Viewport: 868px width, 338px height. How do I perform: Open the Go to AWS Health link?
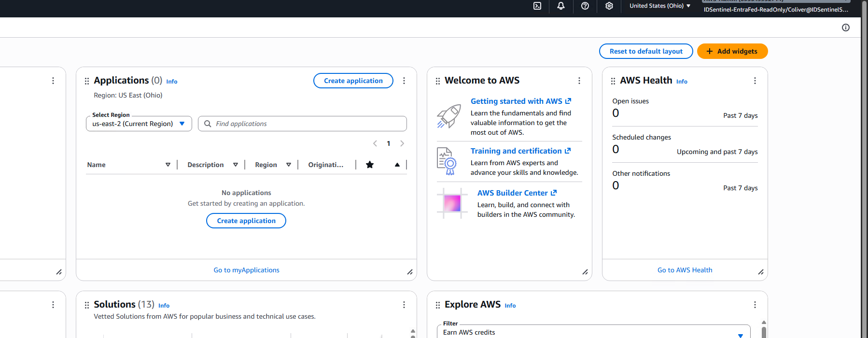coord(685,270)
